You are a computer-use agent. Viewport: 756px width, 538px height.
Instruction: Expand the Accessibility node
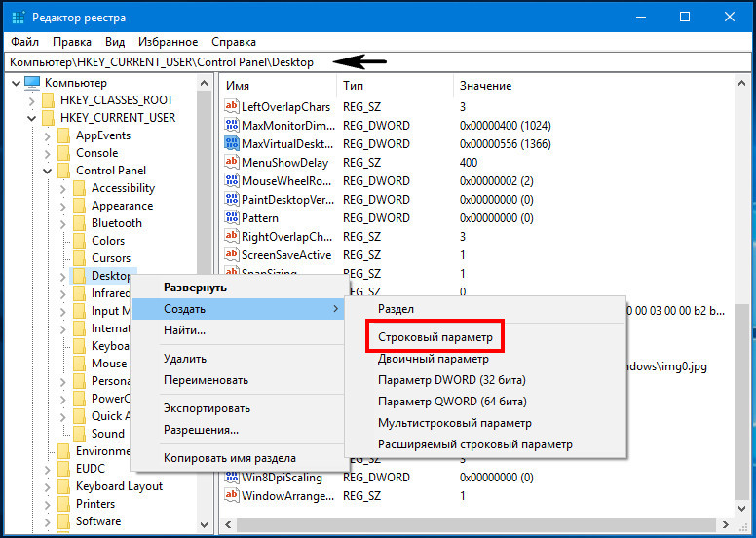point(63,189)
